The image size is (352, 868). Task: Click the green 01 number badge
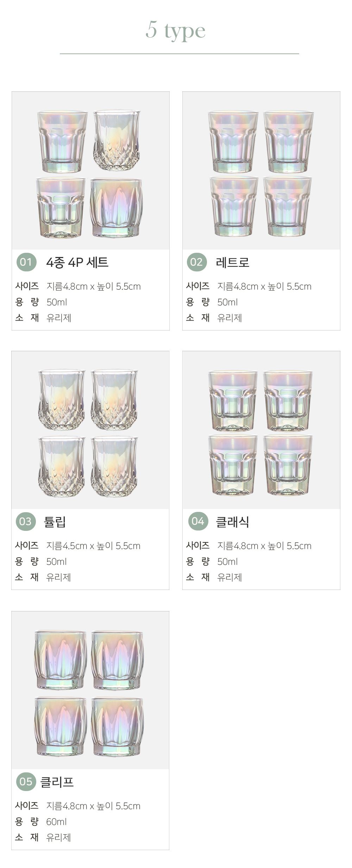(x=26, y=262)
